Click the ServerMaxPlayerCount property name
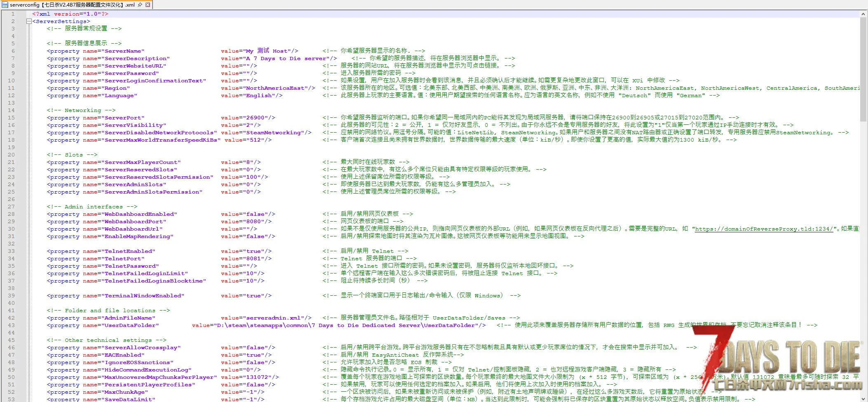The height and width of the screenshot is (402, 868). 142,162
